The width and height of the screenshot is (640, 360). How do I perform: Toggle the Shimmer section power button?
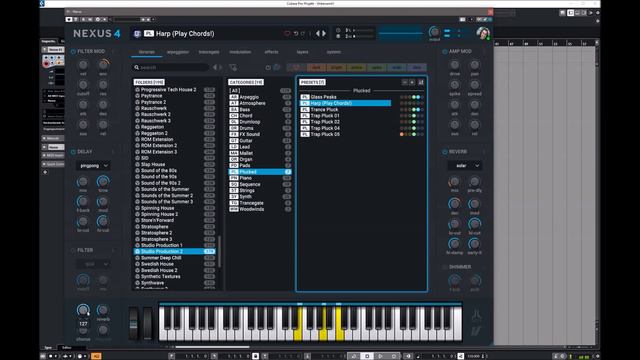pos(445,267)
